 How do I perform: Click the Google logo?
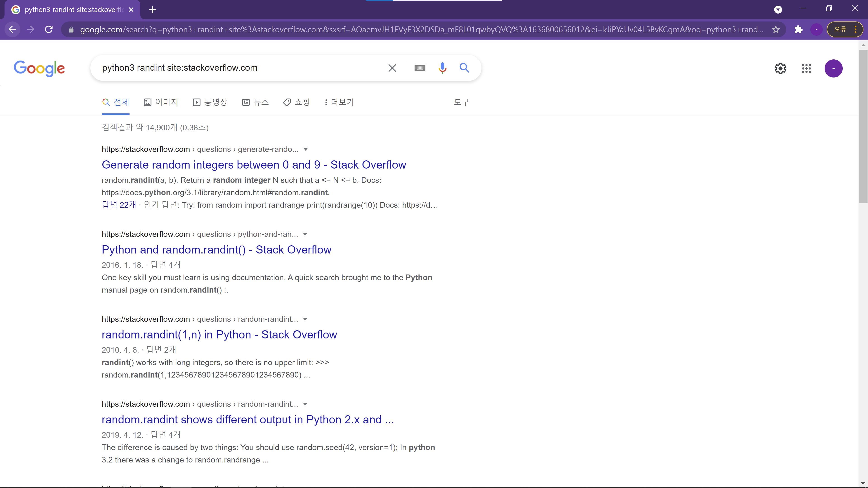(39, 68)
